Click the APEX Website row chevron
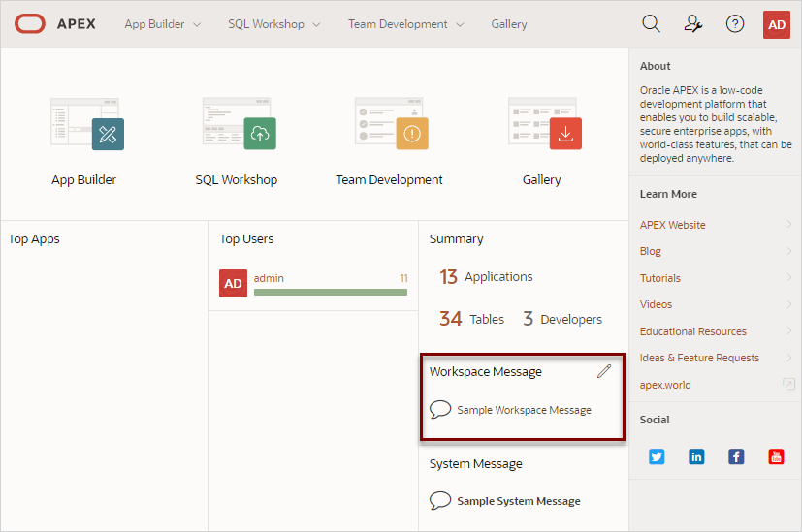This screenshot has width=802, height=532. 789,224
